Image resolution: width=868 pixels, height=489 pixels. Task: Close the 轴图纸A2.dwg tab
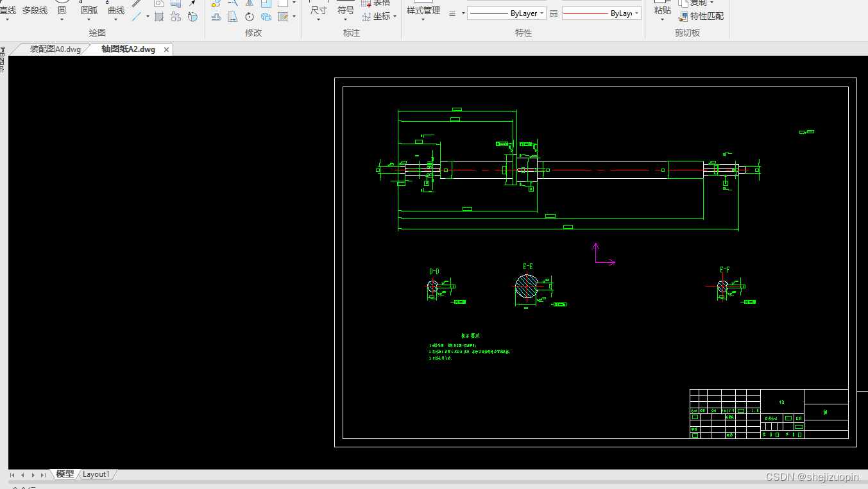click(x=167, y=49)
